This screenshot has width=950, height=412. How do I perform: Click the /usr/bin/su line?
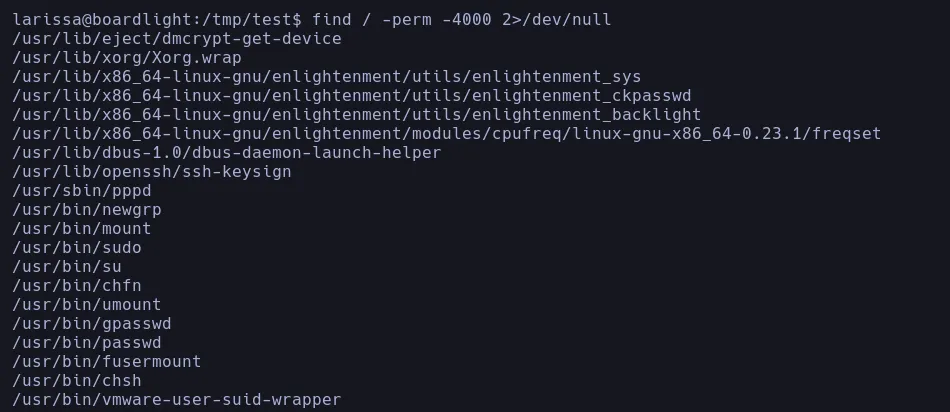click(67, 266)
